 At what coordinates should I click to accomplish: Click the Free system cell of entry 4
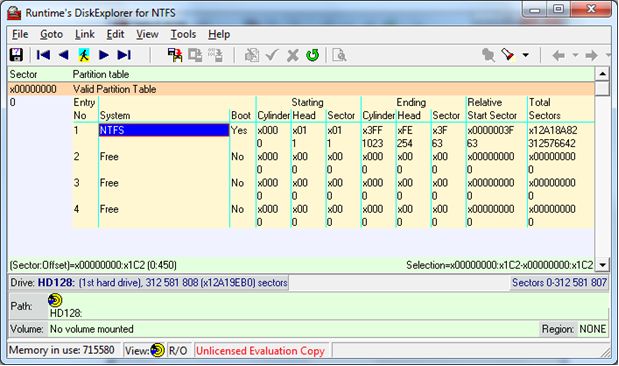point(109,209)
